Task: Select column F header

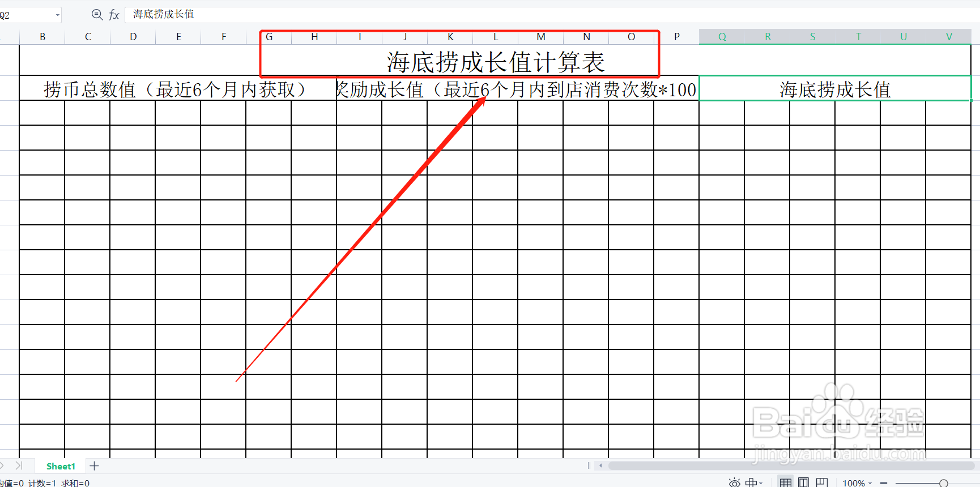Action: (224, 37)
